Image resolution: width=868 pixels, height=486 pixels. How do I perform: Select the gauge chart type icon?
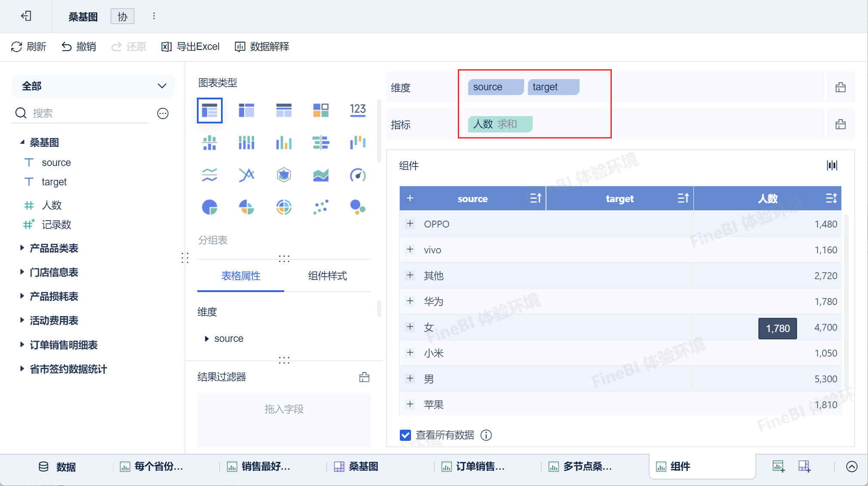358,175
